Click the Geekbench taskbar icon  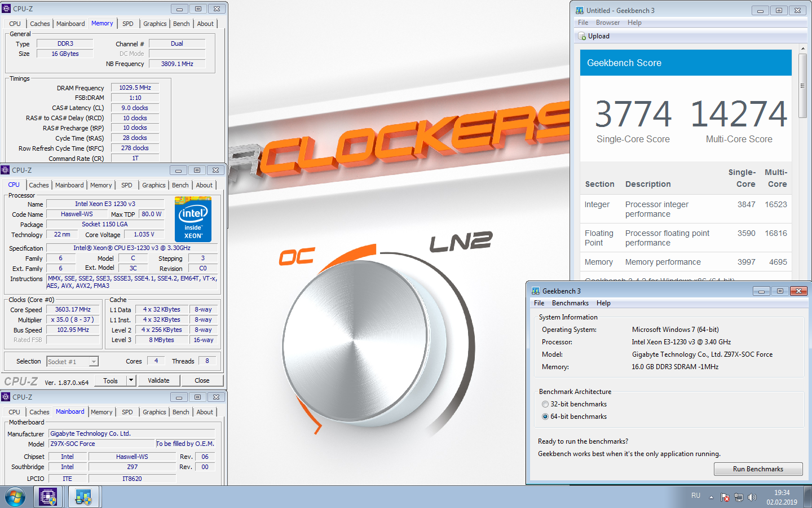tap(83, 497)
